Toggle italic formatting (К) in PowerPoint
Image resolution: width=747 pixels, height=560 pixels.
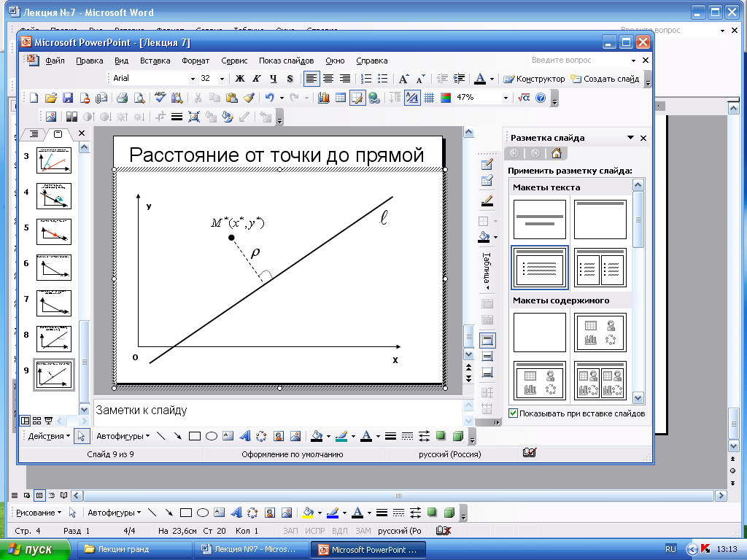click(257, 79)
